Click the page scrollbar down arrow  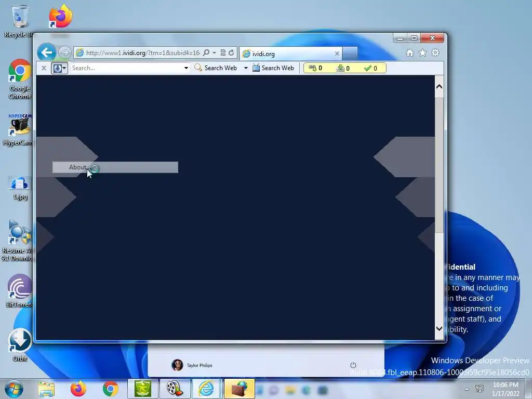point(439,328)
